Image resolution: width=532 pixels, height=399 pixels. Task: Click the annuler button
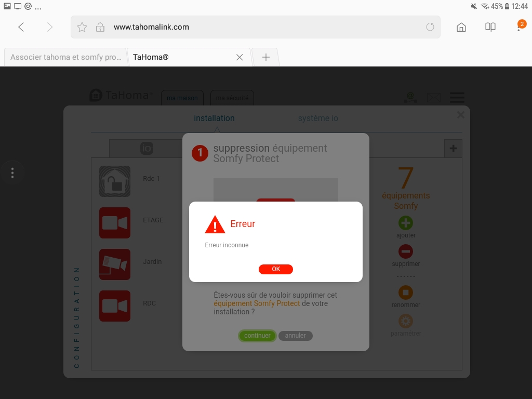point(295,336)
